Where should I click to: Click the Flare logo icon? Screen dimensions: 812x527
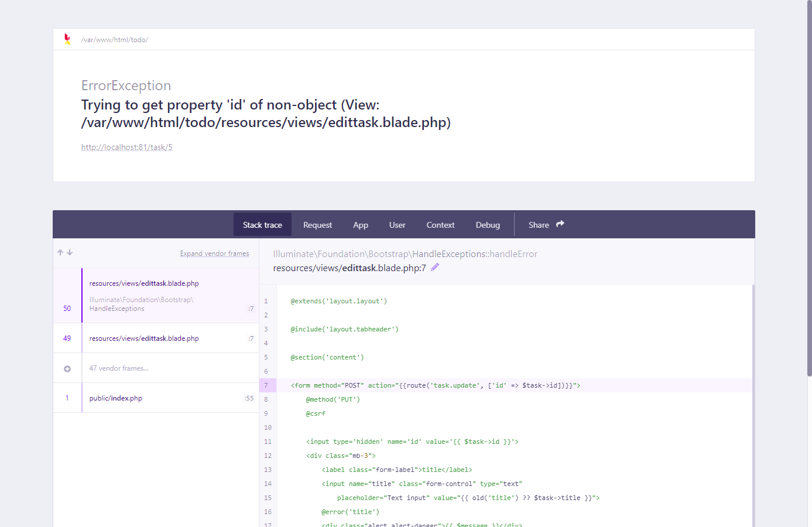coord(67,39)
